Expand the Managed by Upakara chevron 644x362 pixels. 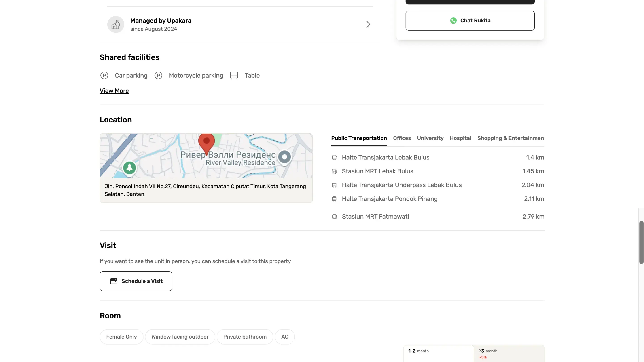tap(368, 25)
